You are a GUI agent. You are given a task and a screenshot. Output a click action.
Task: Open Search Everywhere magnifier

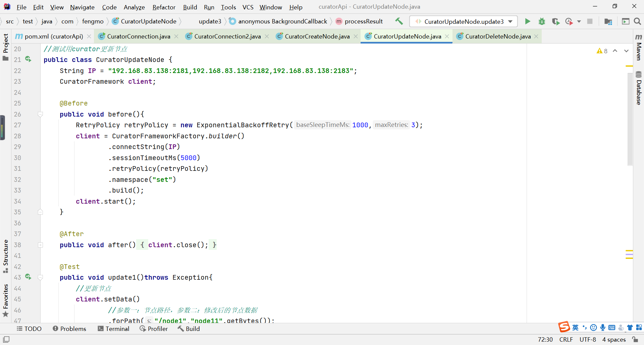(638, 21)
